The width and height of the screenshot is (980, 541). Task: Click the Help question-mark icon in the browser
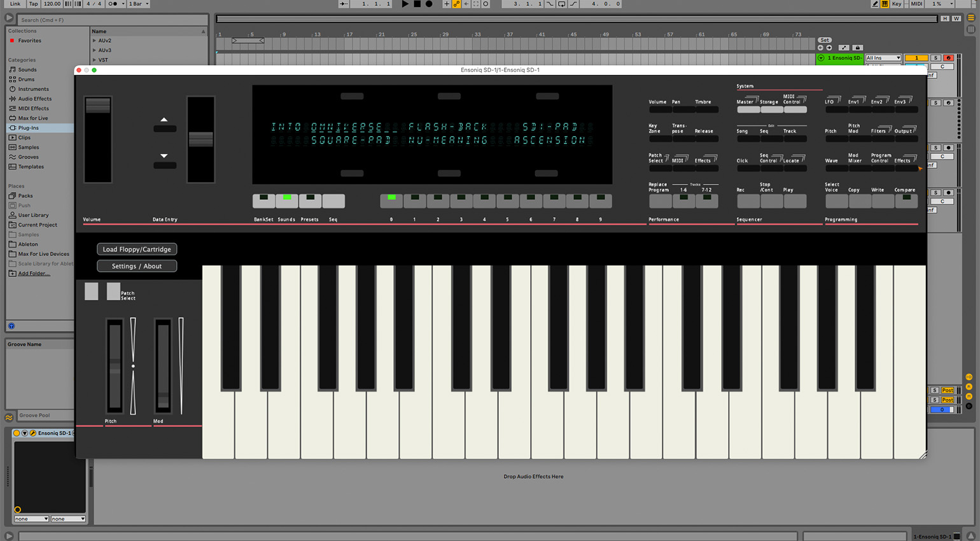pos(10,327)
